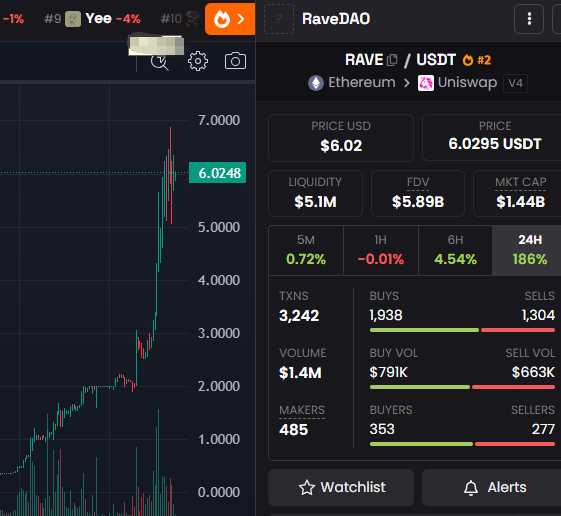Take chart snapshot with camera icon
This screenshot has width=561, height=516.
tap(235, 61)
